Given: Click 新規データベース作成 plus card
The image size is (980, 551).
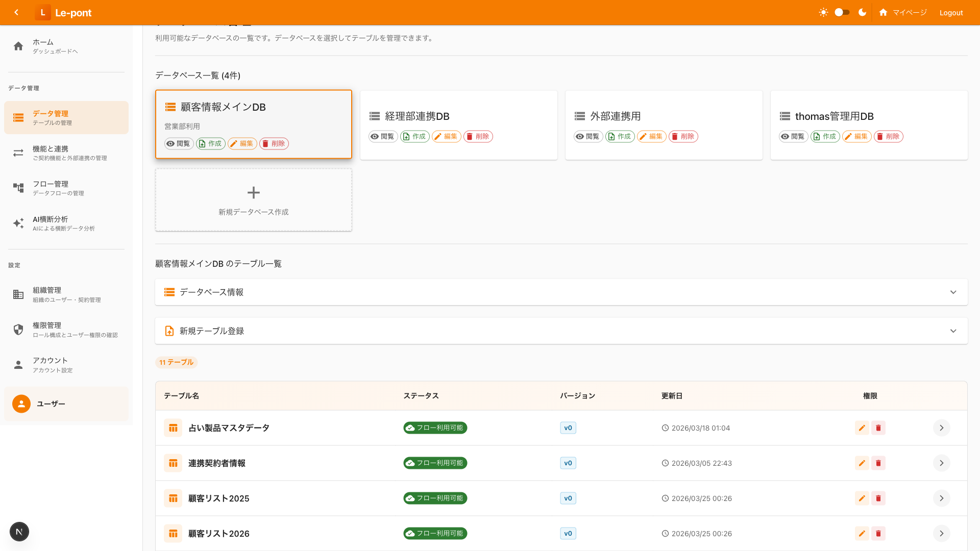Looking at the screenshot, I should point(254,200).
